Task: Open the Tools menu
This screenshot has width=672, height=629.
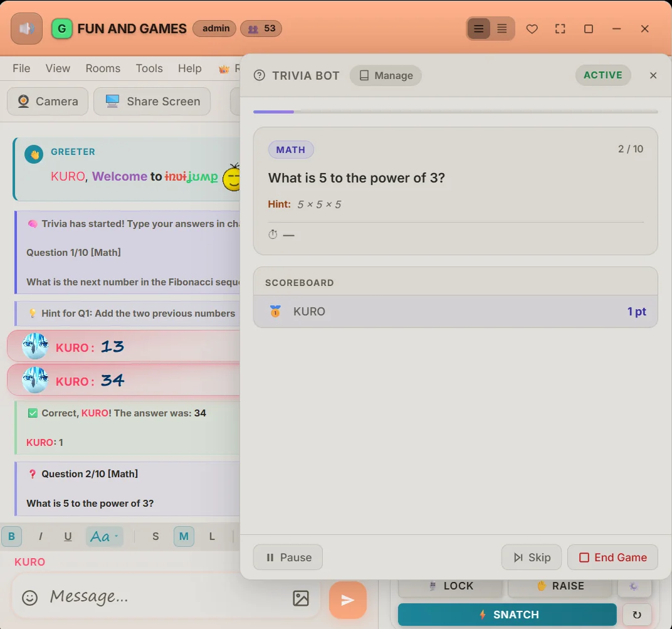Action: tap(149, 68)
